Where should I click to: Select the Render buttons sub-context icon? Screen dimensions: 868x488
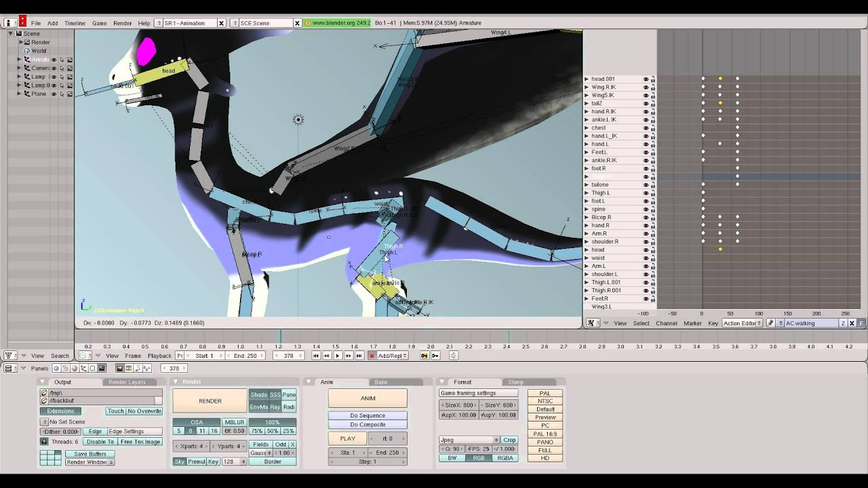click(x=119, y=368)
